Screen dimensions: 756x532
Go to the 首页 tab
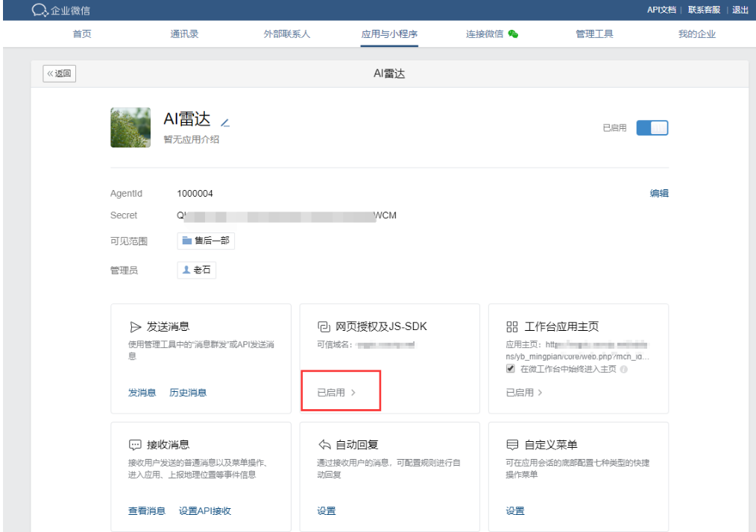(x=82, y=34)
